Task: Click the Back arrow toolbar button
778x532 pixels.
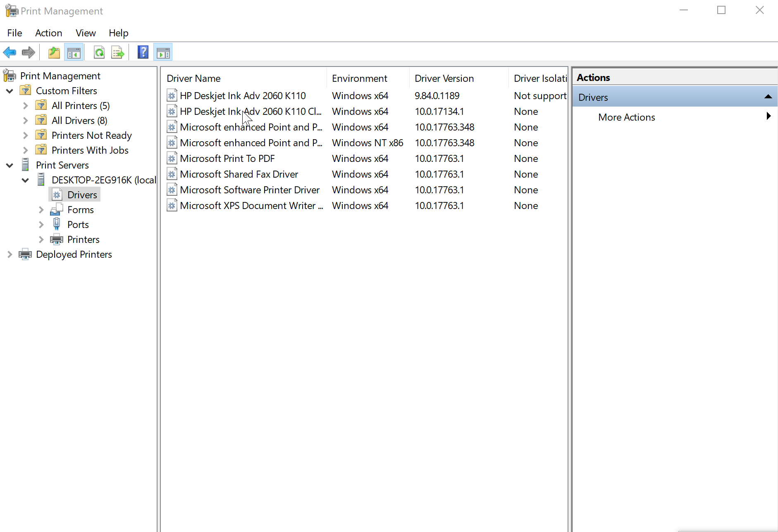Action: tap(10, 52)
